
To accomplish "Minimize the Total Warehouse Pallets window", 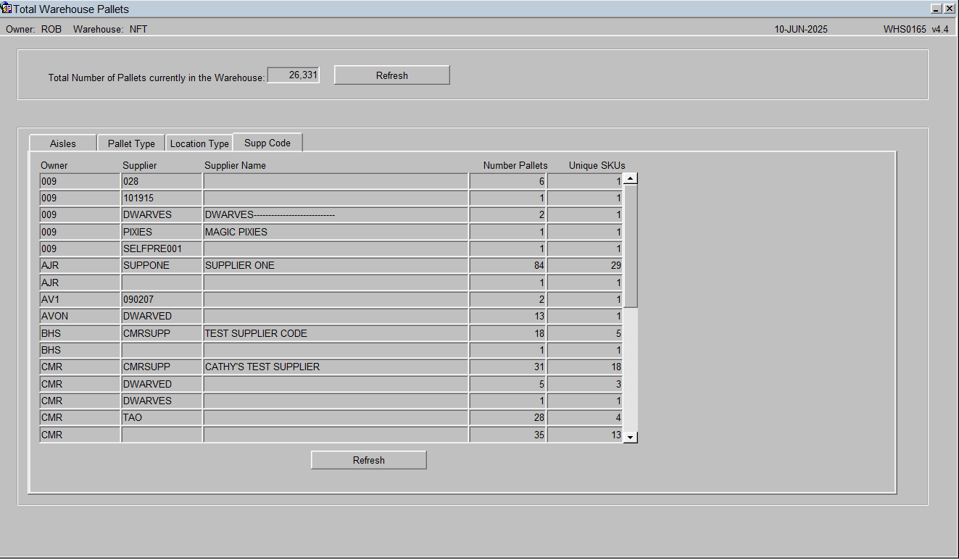I will tap(936, 9).
